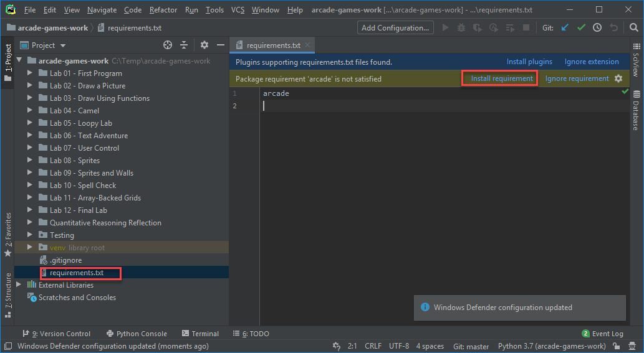Click Git rollback undo icon

pyautogui.click(x=613, y=28)
